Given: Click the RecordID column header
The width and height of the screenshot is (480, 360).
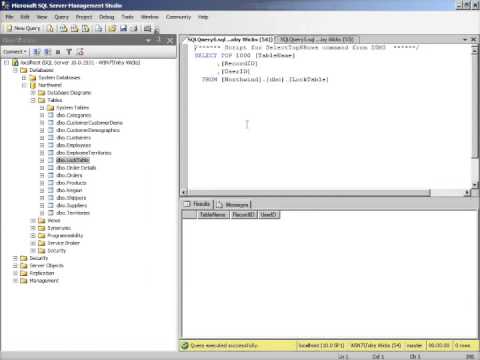Looking at the screenshot, I should pos(243,215).
